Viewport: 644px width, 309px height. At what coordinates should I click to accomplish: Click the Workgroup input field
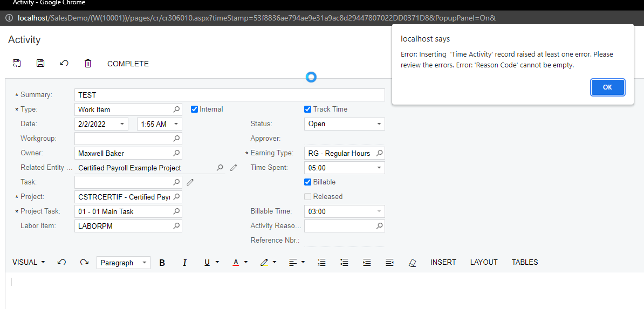(x=128, y=139)
